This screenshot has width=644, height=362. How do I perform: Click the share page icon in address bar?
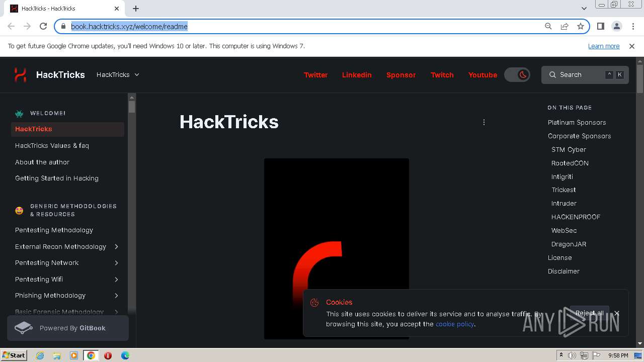tap(565, 26)
